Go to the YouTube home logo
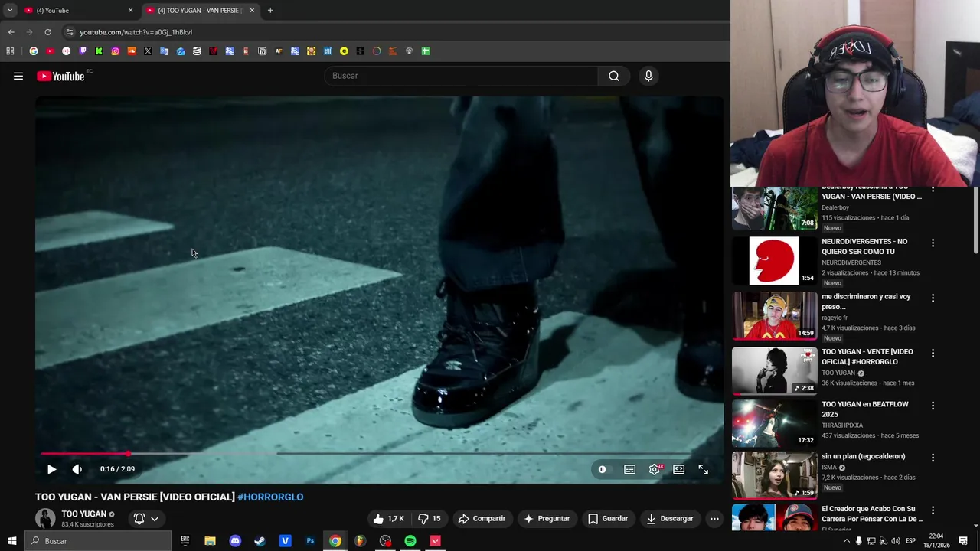This screenshot has width=980, height=551. [60, 76]
